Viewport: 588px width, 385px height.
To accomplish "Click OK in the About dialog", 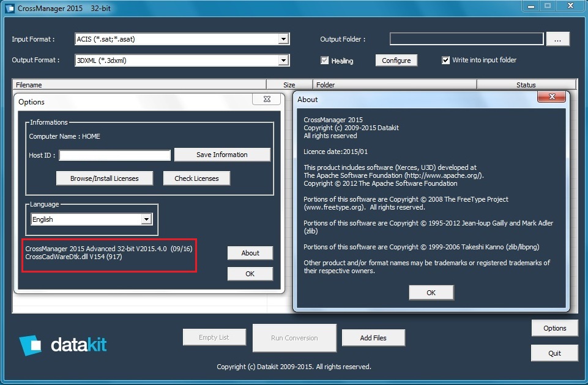I will click(x=431, y=293).
